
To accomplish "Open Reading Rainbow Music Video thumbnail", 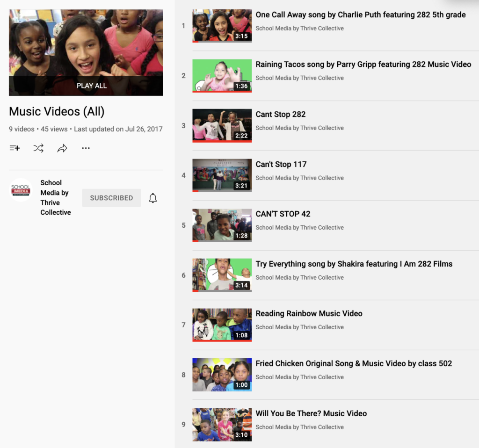I will 222,325.
